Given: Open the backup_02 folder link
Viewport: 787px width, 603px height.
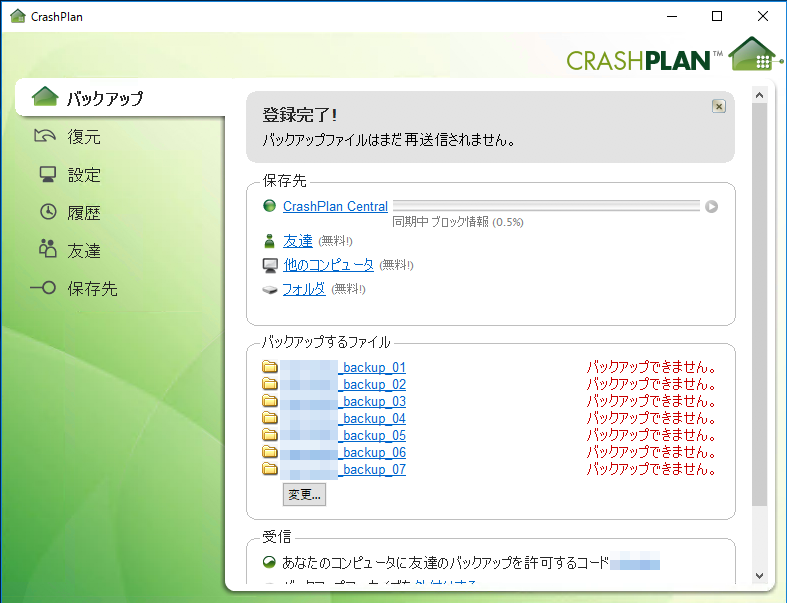Looking at the screenshot, I should pos(374,385).
